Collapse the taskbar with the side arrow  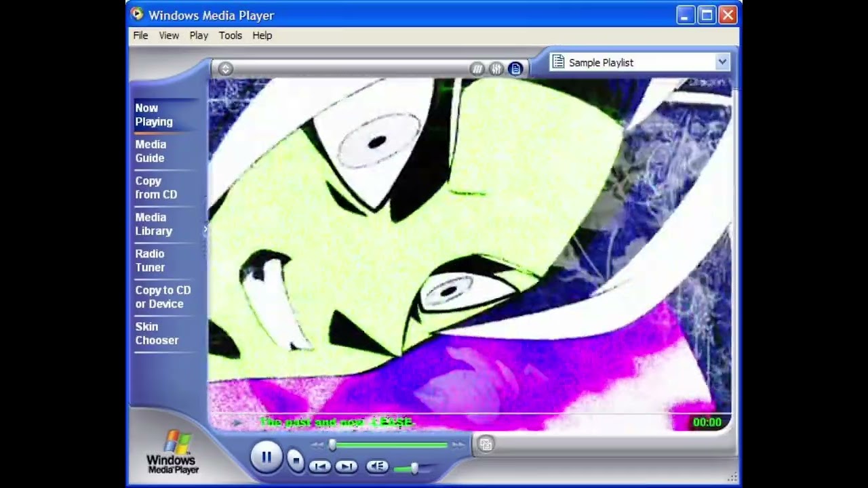point(205,230)
